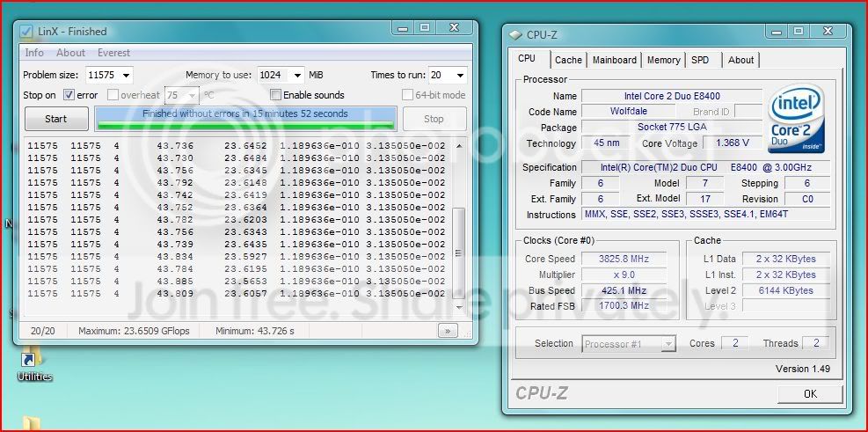868x432 pixels.
Task: Click the Bus Speed 425.1 MHz value
Action: pos(624,290)
